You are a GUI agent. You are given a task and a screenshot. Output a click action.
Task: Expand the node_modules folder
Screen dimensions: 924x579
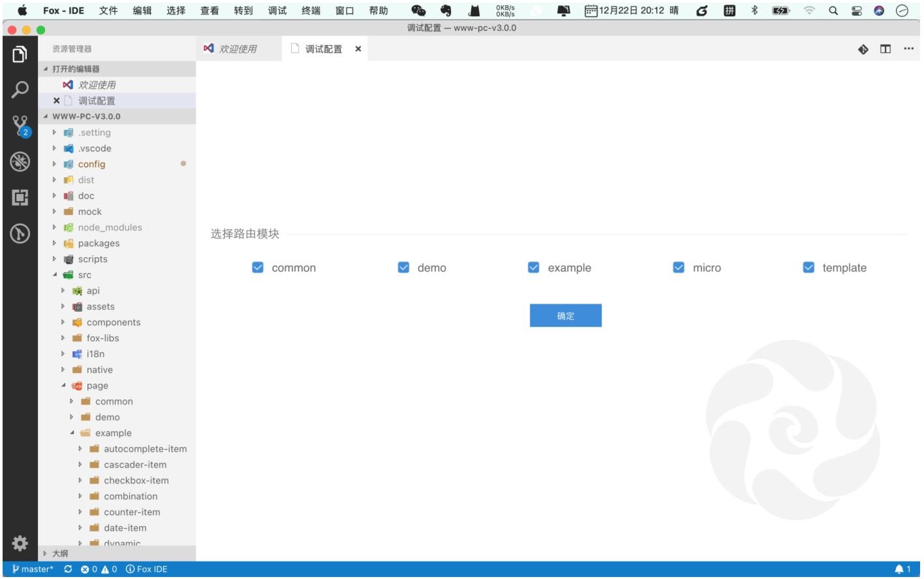click(110, 228)
